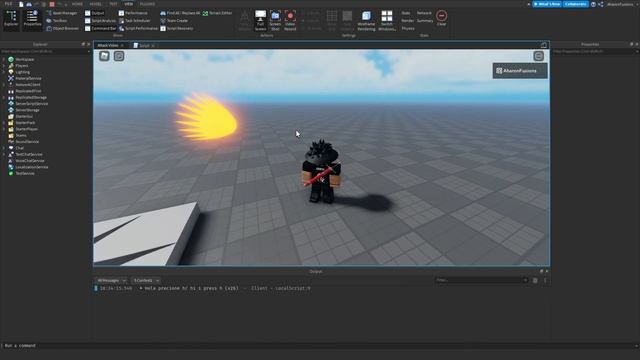Screen dimensions: 640x360
Task: Start Video Record
Action: pyautogui.click(x=290, y=20)
